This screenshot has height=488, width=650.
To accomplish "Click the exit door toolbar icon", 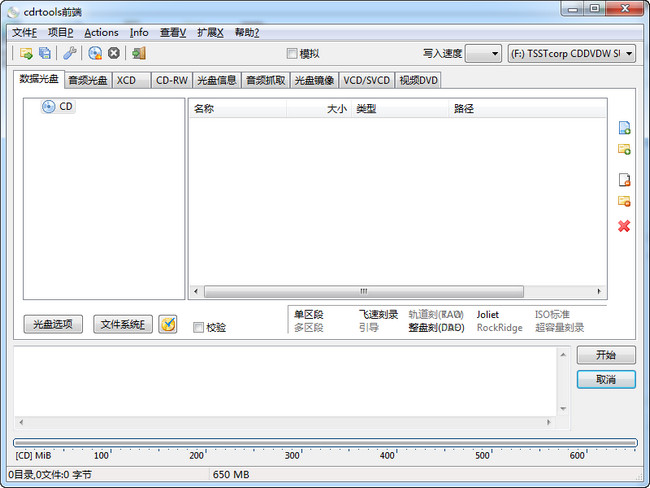I will pyautogui.click(x=139, y=53).
